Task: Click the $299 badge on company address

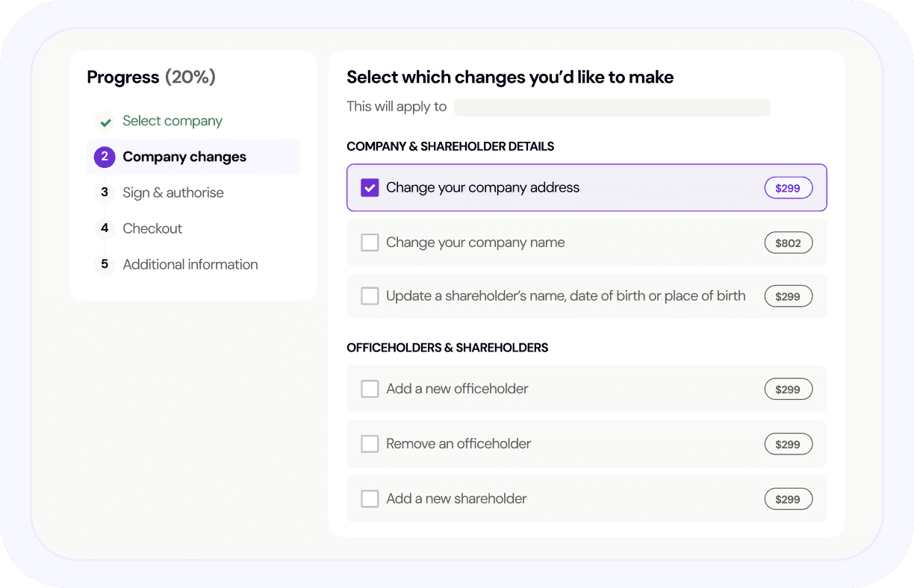Action: tap(788, 188)
